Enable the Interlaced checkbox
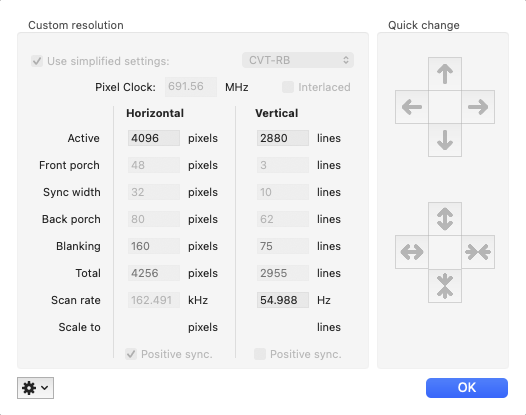Viewport: 526px width, 415px height. click(x=288, y=87)
